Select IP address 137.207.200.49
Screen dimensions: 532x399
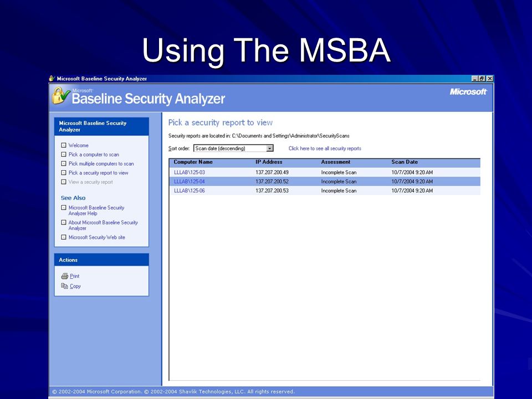tap(272, 172)
